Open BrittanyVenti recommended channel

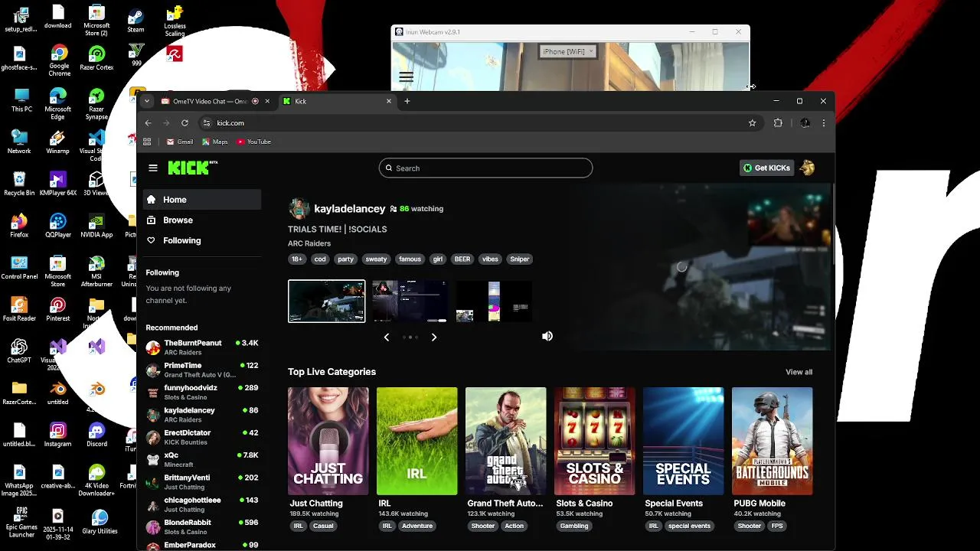pos(202,481)
